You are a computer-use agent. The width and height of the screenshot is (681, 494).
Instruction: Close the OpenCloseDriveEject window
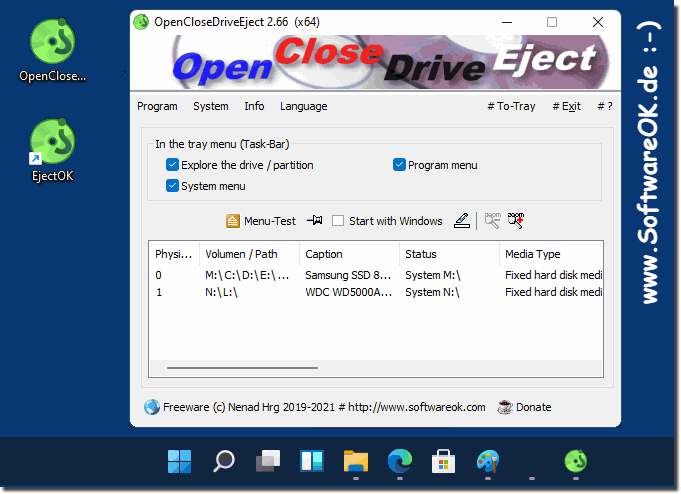coord(598,22)
